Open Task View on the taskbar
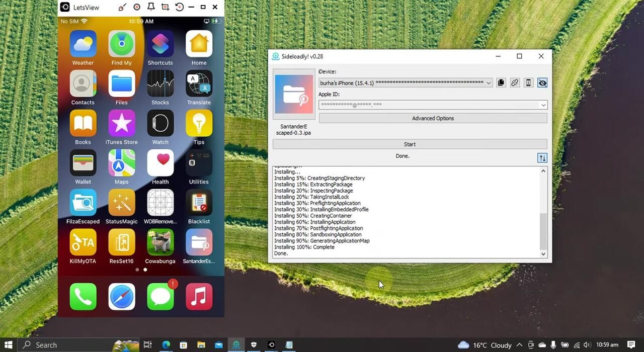The height and width of the screenshot is (352, 644). (x=147, y=345)
